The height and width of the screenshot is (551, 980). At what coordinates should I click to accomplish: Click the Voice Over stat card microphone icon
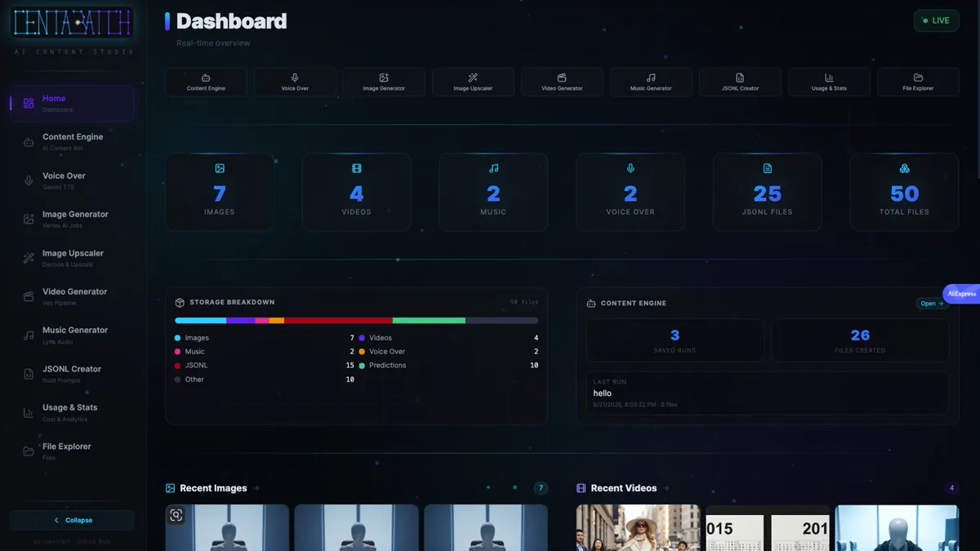pyautogui.click(x=630, y=168)
